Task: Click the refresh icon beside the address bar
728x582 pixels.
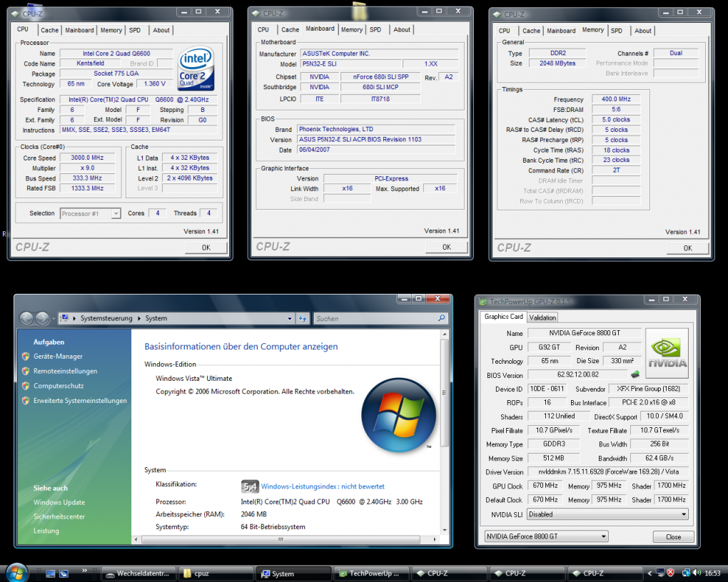Action: coord(303,318)
